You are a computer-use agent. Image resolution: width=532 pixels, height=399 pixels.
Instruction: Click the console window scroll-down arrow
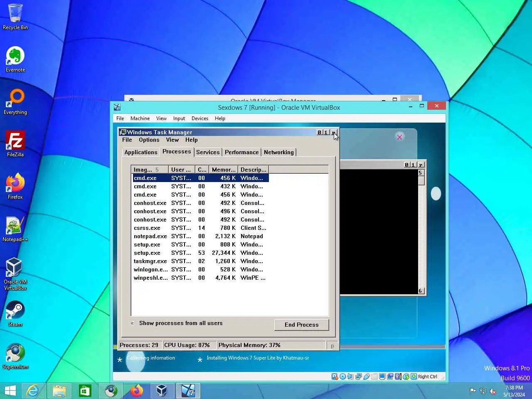coord(421,291)
